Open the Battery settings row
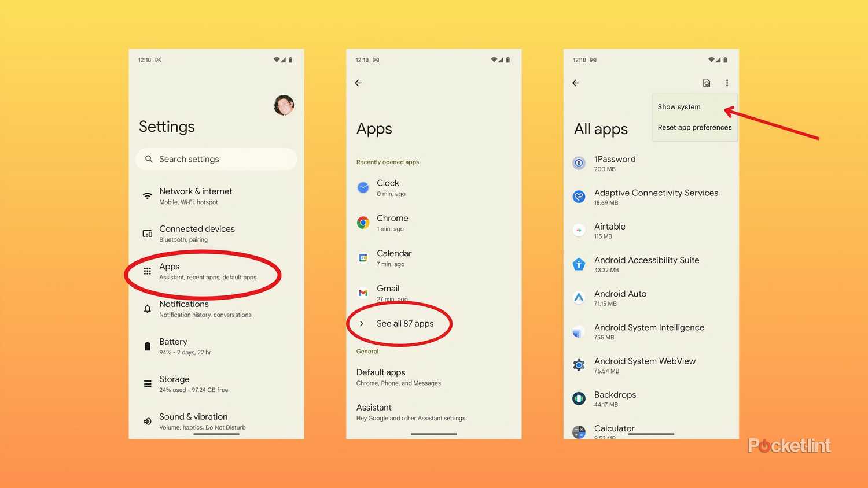Viewport: 868px width, 488px height. point(216,346)
